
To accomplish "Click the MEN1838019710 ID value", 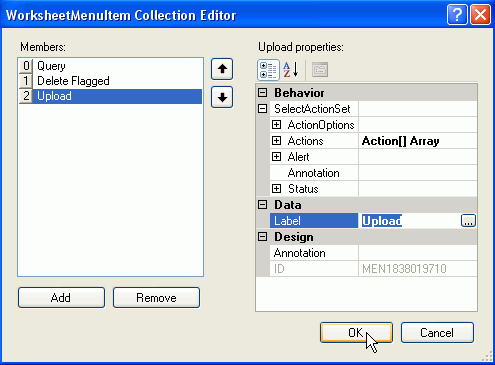I will click(404, 269).
